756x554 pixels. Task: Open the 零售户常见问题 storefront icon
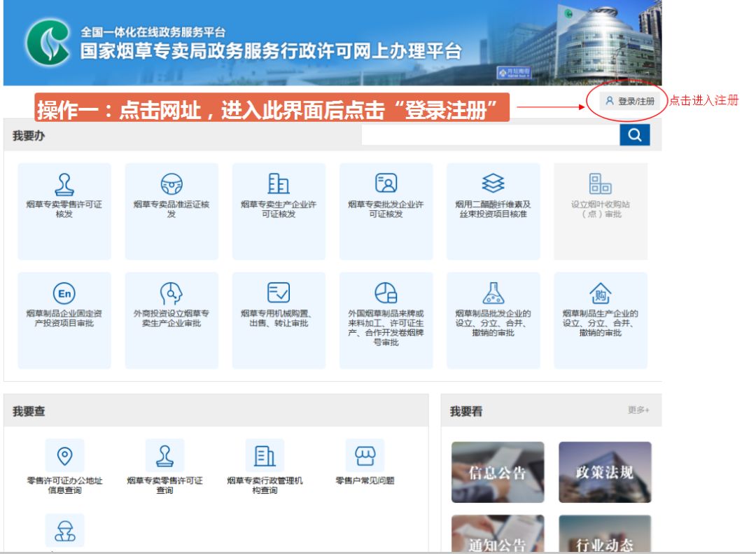(366, 462)
